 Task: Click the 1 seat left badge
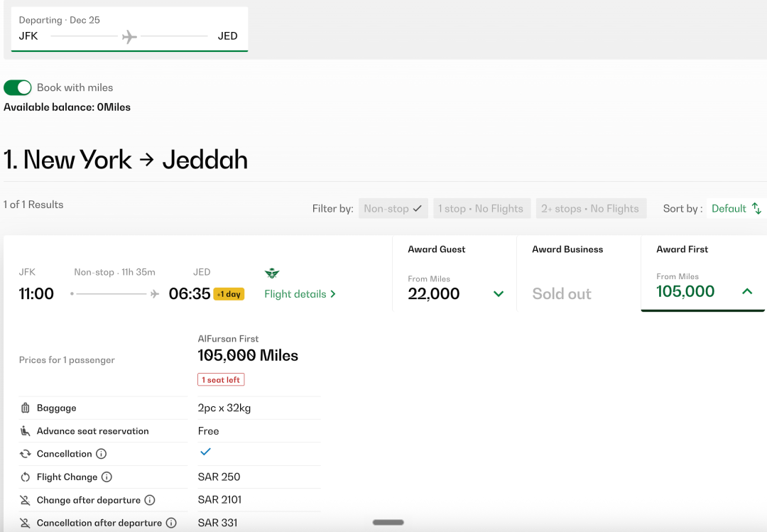click(221, 380)
